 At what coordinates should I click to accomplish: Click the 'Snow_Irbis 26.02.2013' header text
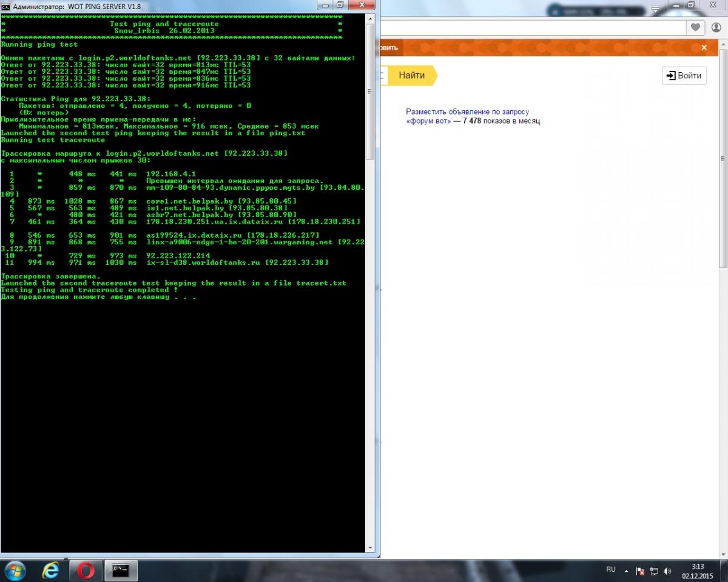click(x=164, y=30)
